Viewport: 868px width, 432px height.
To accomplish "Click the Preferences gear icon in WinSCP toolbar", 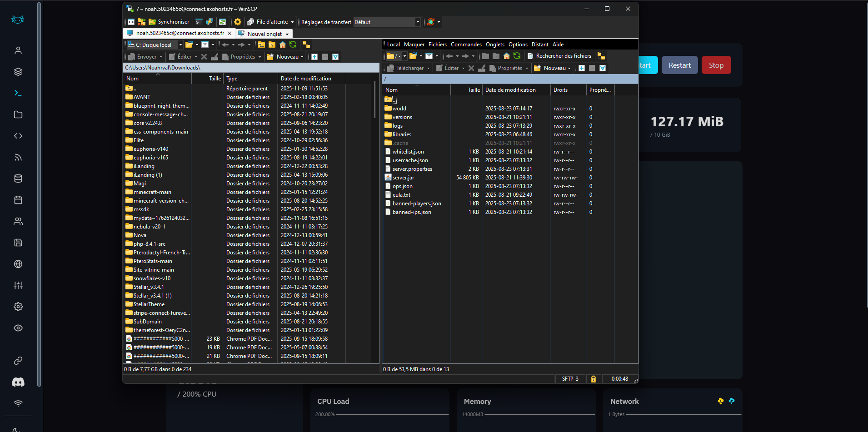I will click(237, 22).
